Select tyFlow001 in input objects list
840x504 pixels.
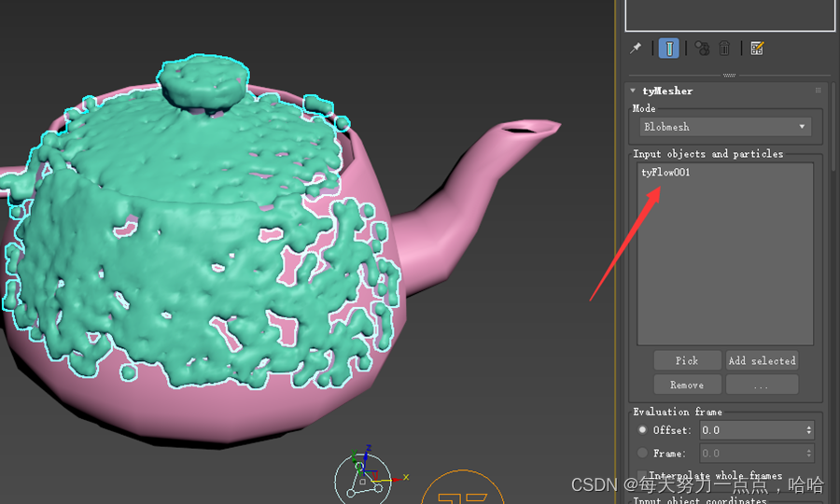[x=665, y=173]
